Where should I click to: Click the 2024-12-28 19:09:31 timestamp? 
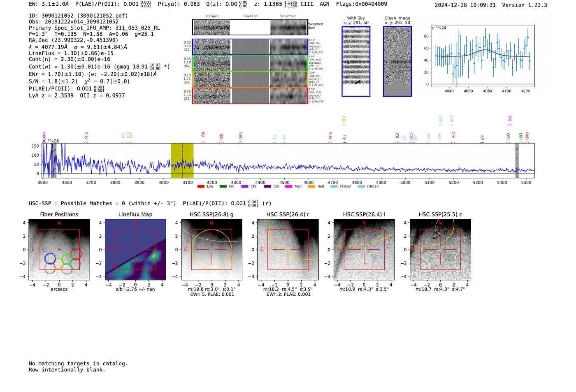tap(465, 5)
